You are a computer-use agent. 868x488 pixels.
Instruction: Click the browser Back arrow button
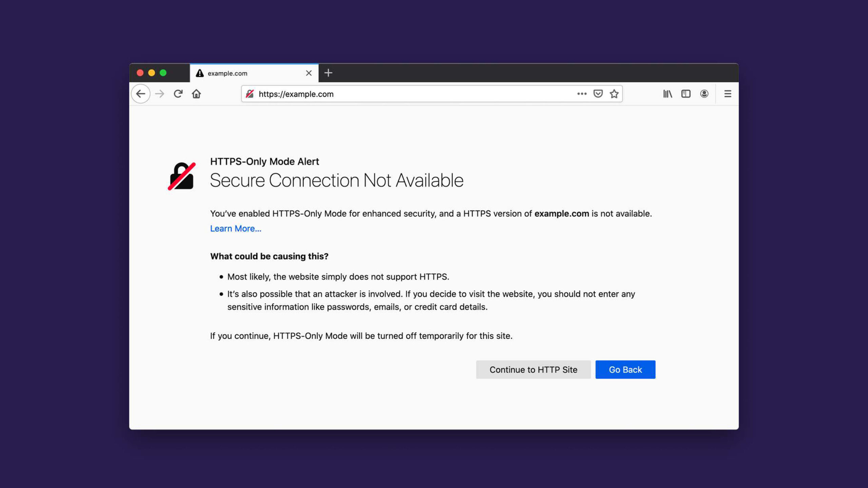[141, 94]
